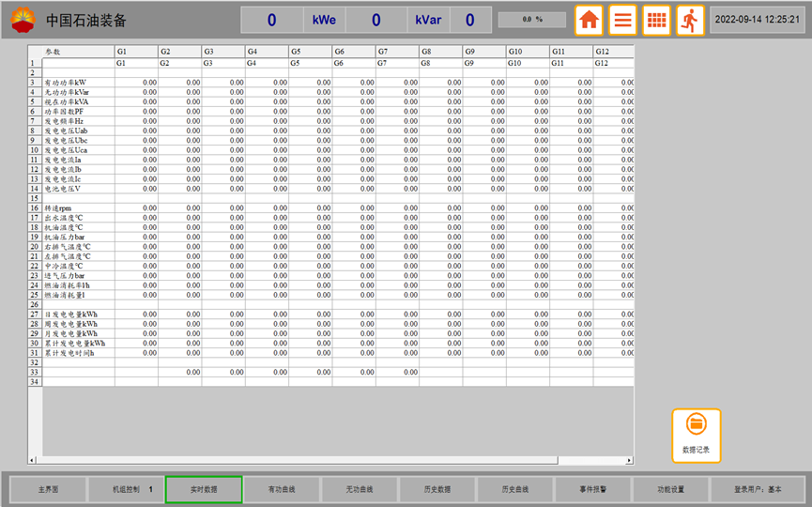The image size is (812, 507).
Task: Click the 转速rpm row label
Action: coord(58,208)
